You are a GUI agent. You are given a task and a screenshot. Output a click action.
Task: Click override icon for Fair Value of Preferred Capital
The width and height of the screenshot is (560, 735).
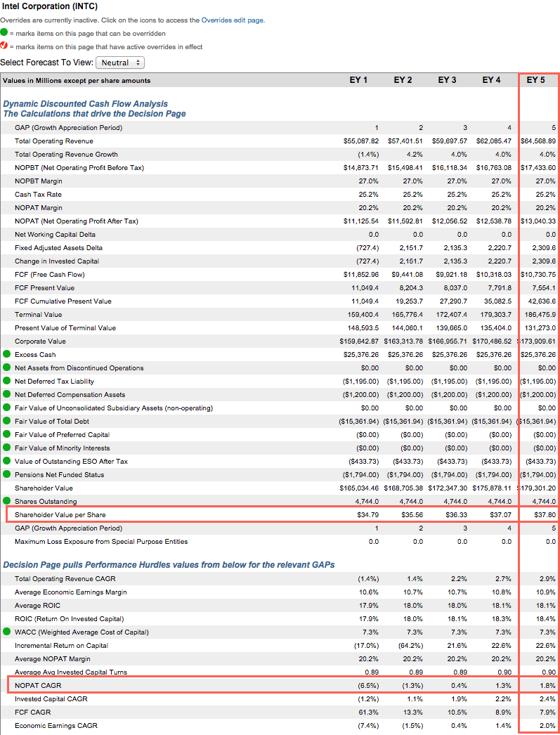click(x=6, y=434)
